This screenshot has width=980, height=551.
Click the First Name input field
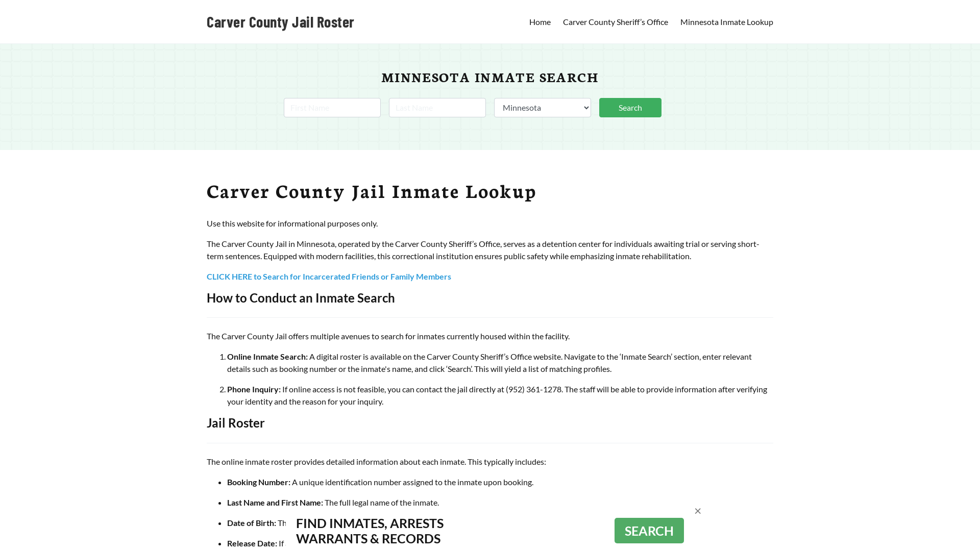pyautogui.click(x=332, y=107)
